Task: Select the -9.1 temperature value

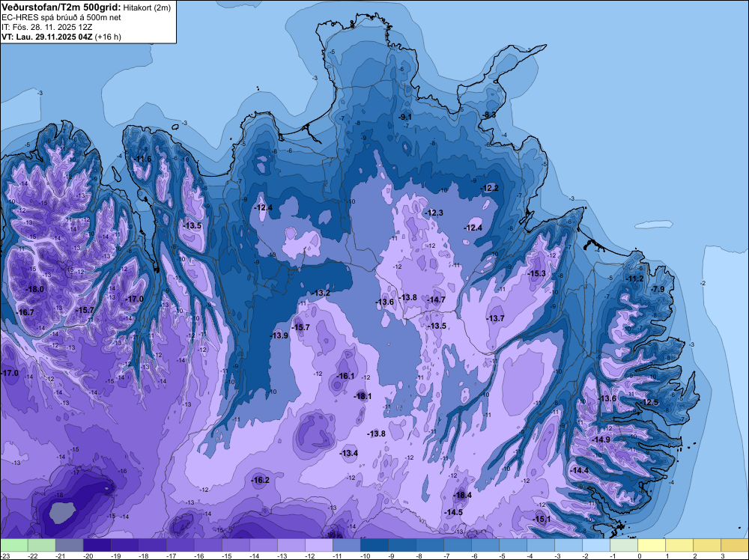Action: click(405, 117)
